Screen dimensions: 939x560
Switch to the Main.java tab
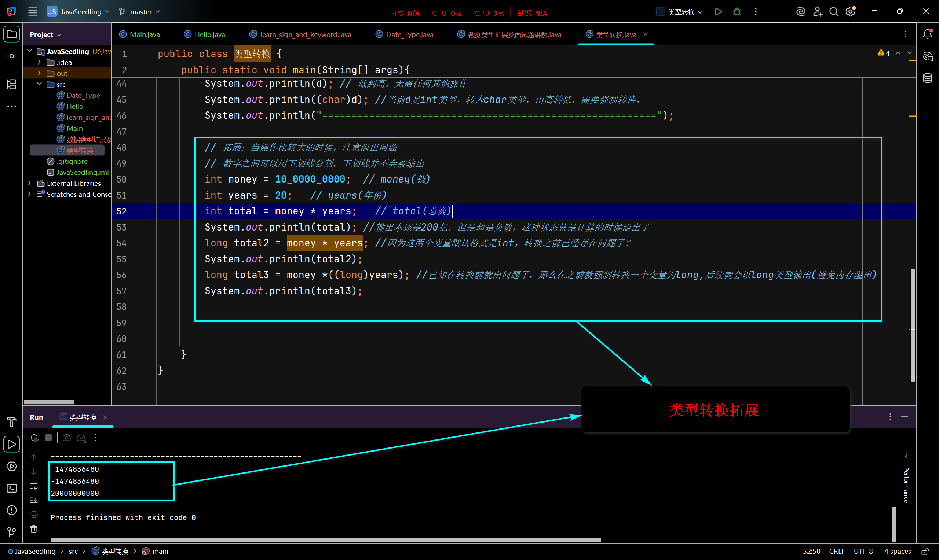click(139, 34)
